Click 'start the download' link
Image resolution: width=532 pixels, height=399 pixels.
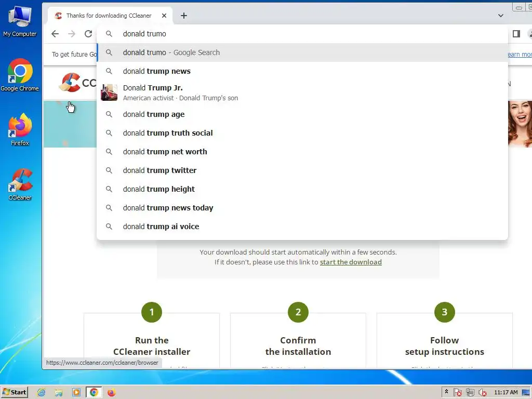tap(351, 262)
